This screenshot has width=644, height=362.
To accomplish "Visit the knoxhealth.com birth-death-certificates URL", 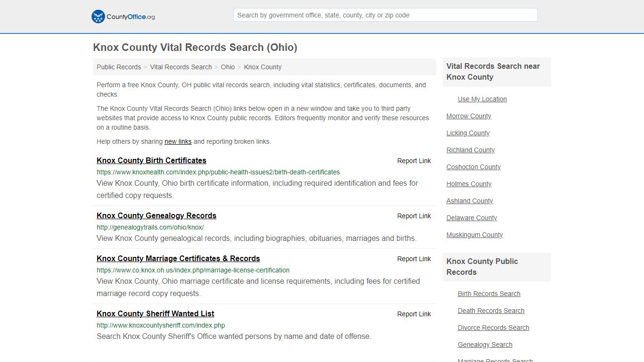I will tap(218, 172).
